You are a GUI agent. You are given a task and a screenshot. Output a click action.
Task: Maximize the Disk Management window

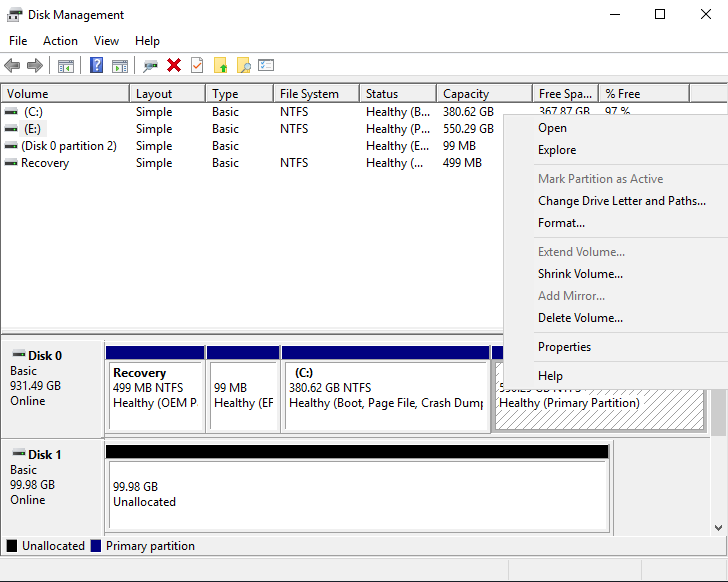(660, 14)
